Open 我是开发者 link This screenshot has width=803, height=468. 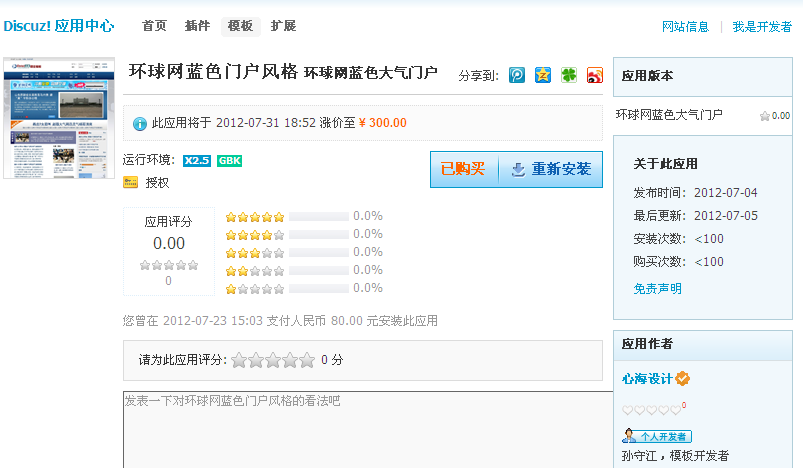[762, 27]
